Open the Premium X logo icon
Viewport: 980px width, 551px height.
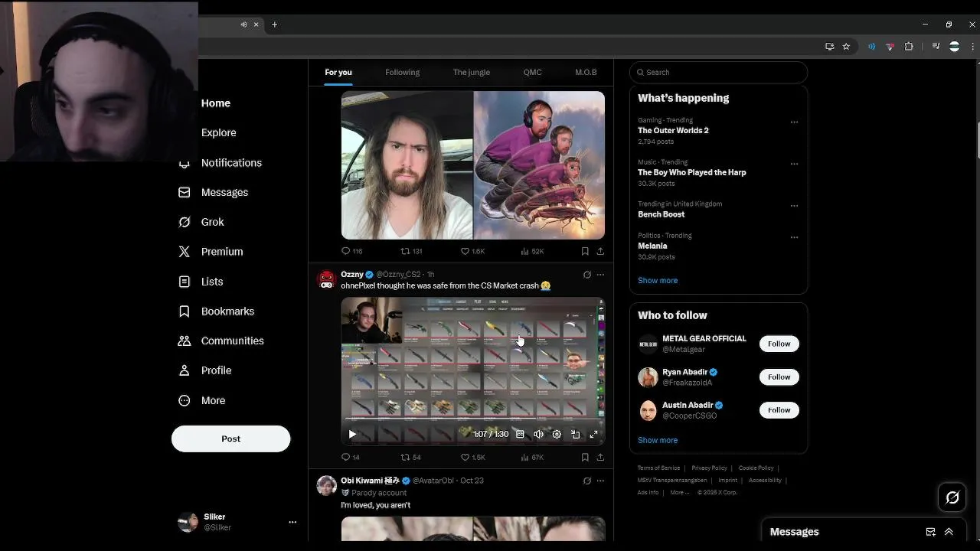(184, 252)
